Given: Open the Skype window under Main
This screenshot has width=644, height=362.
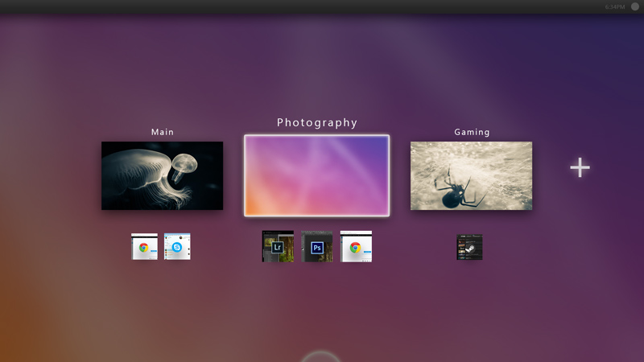Looking at the screenshot, I should pos(177,247).
